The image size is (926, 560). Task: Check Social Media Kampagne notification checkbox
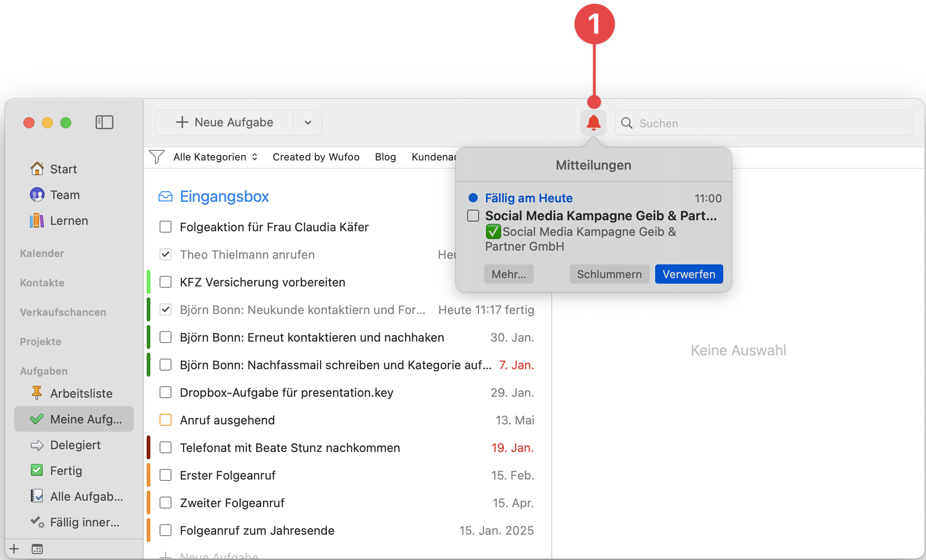pyautogui.click(x=473, y=216)
